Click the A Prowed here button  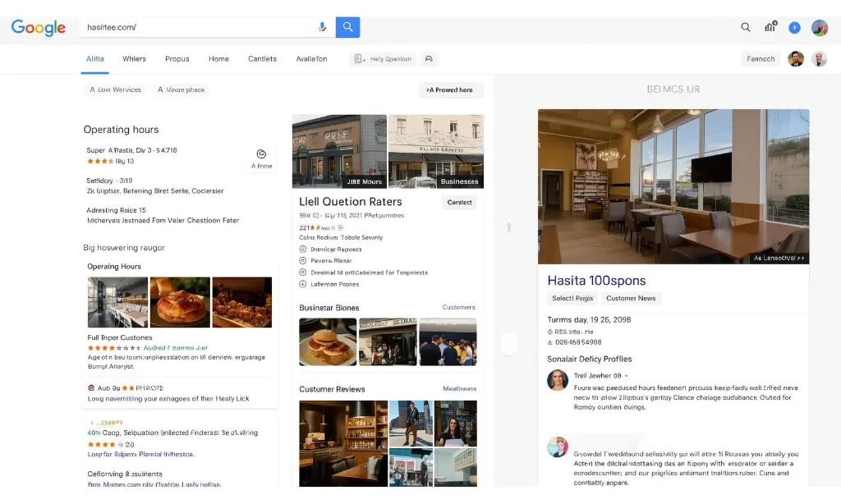click(451, 89)
